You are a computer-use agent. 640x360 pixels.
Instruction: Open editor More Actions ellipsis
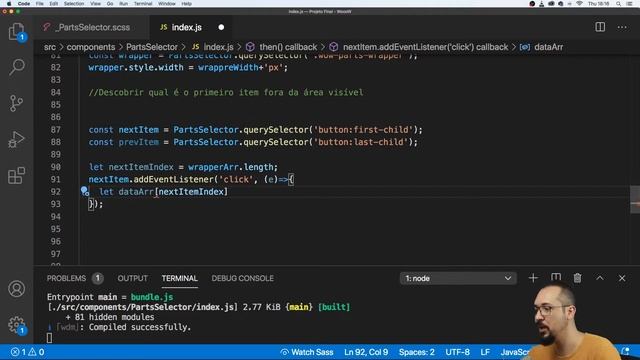(x=622, y=27)
